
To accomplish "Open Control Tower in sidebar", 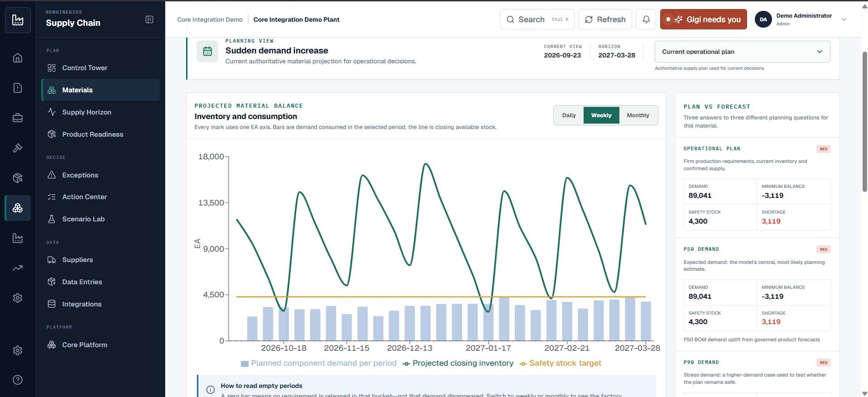I will coord(101,68).
